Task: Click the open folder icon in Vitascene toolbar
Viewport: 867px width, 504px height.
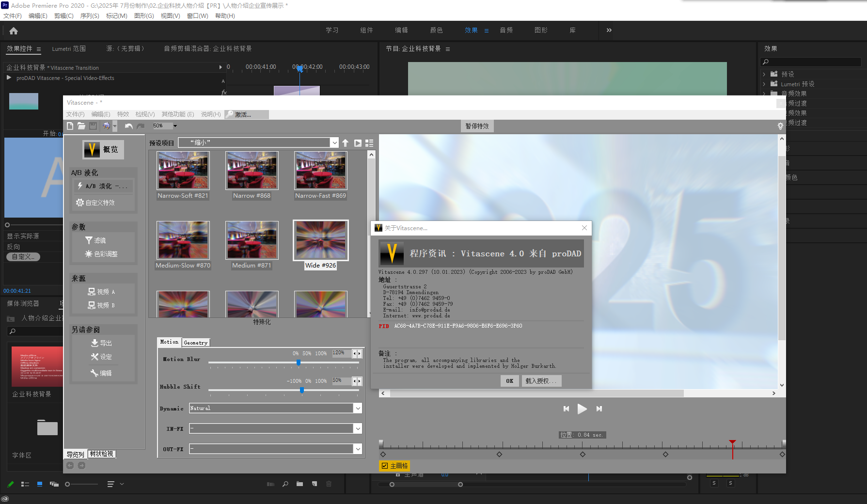Action: [x=81, y=126]
